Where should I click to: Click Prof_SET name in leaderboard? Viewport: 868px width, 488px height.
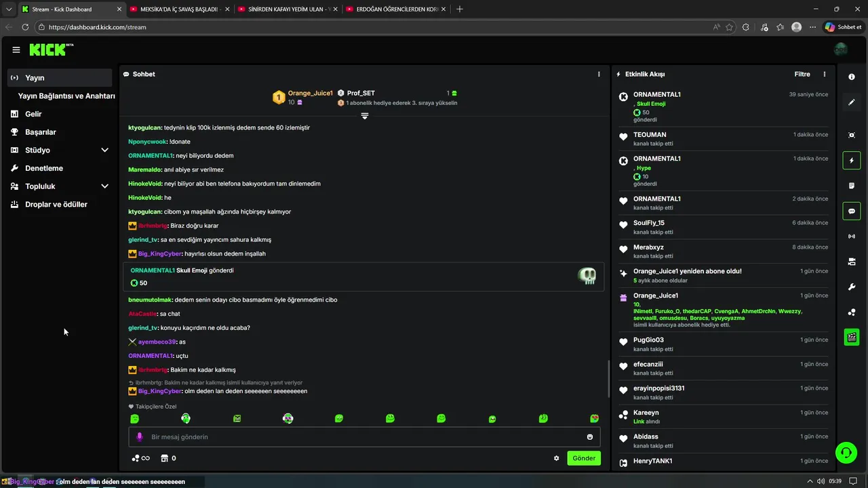tap(361, 93)
